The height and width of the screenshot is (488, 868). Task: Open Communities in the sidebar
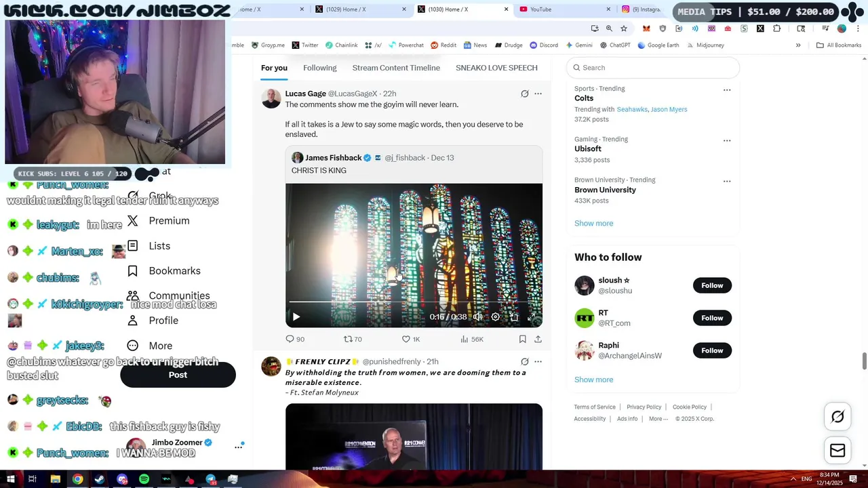[x=168, y=296]
